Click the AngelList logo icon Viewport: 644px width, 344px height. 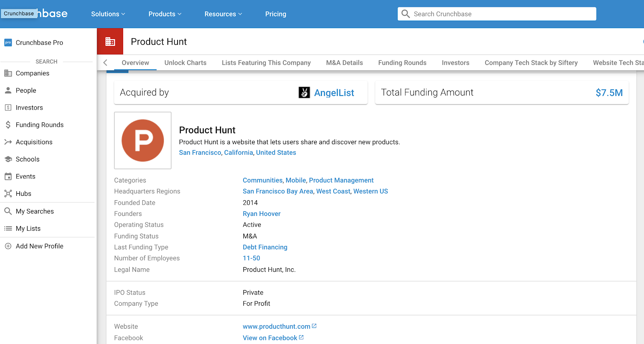304,93
